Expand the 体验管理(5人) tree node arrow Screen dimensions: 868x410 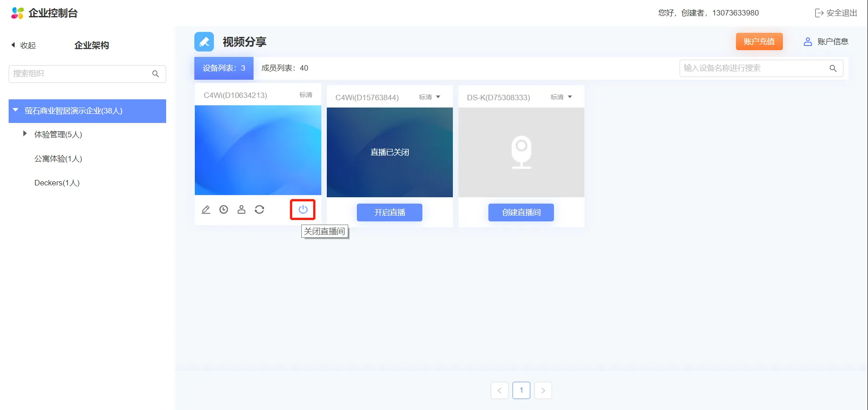(25, 133)
